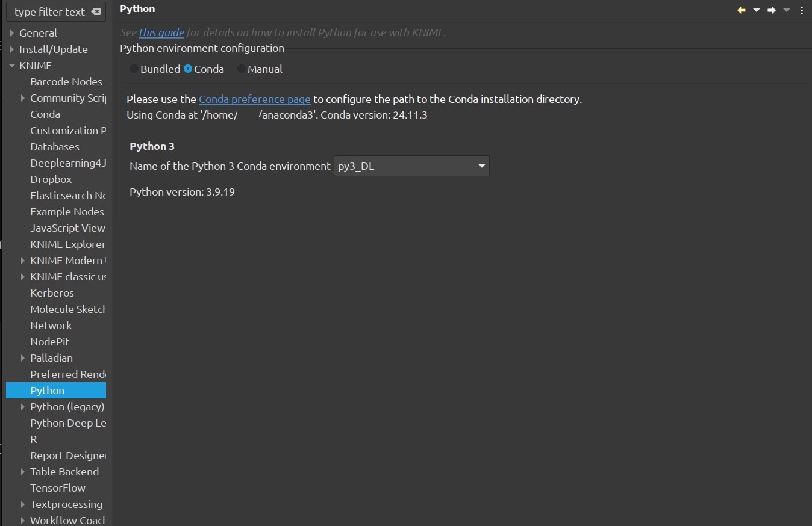The height and width of the screenshot is (526, 812).
Task: Open Example Nodes preferences
Action: [x=67, y=212]
